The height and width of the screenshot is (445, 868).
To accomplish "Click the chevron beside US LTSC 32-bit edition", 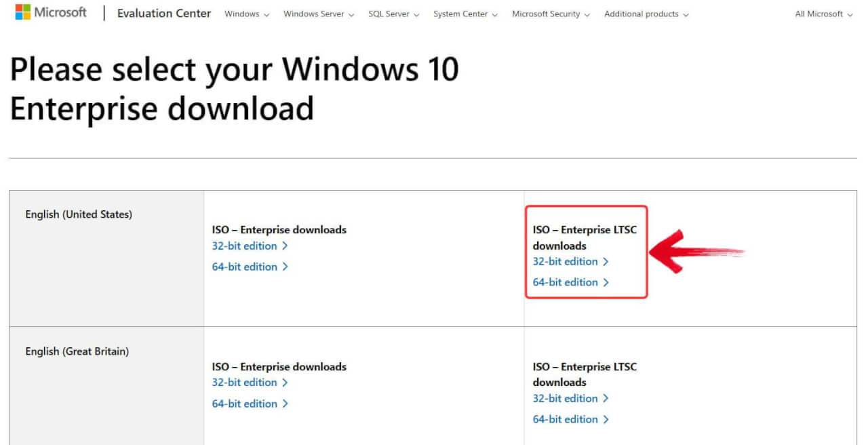I will [x=606, y=261].
